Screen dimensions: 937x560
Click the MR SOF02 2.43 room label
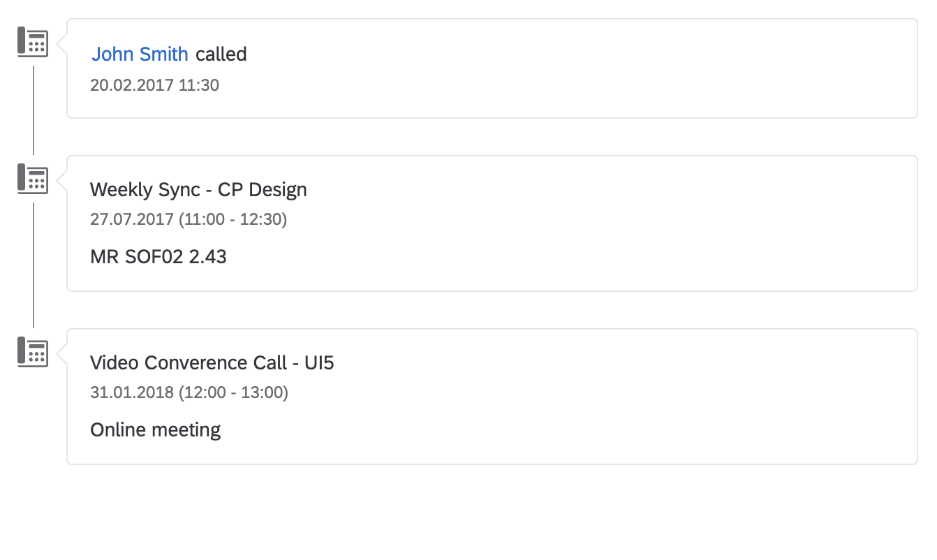pos(158,256)
